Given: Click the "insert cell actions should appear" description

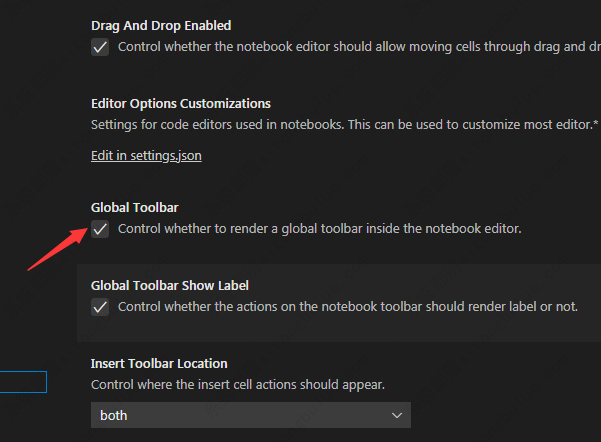Looking at the screenshot, I should (238, 385).
